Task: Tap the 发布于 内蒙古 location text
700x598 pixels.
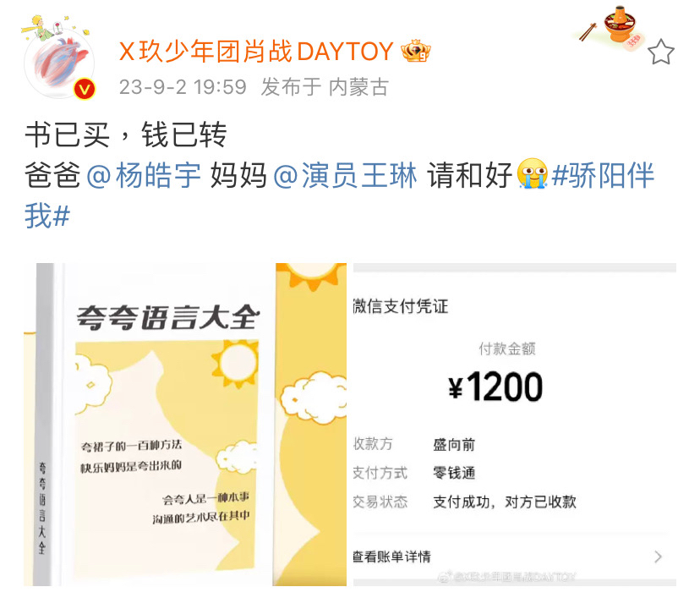Action: [x=325, y=87]
